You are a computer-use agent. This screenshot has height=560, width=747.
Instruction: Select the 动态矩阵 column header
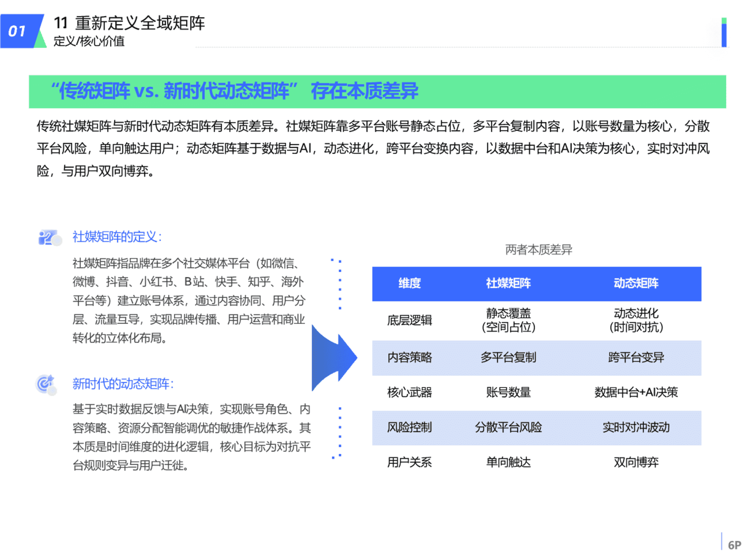[636, 283]
